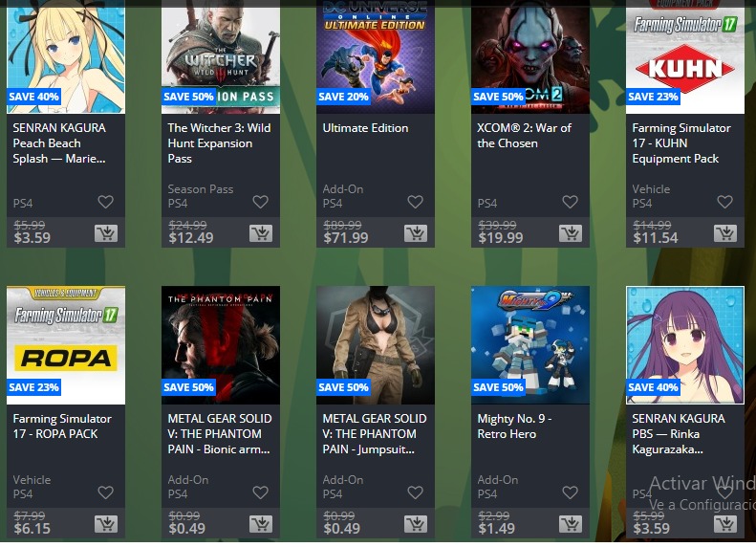This screenshot has width=756, height=547.
Task: Add DC Universe Ultimate Edition to cart
Action: click(416, 233)
